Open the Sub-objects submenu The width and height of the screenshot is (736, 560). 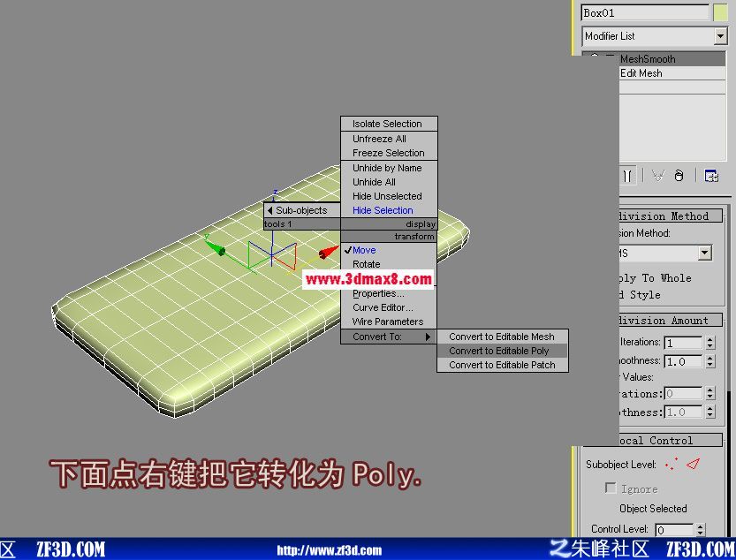302,210
